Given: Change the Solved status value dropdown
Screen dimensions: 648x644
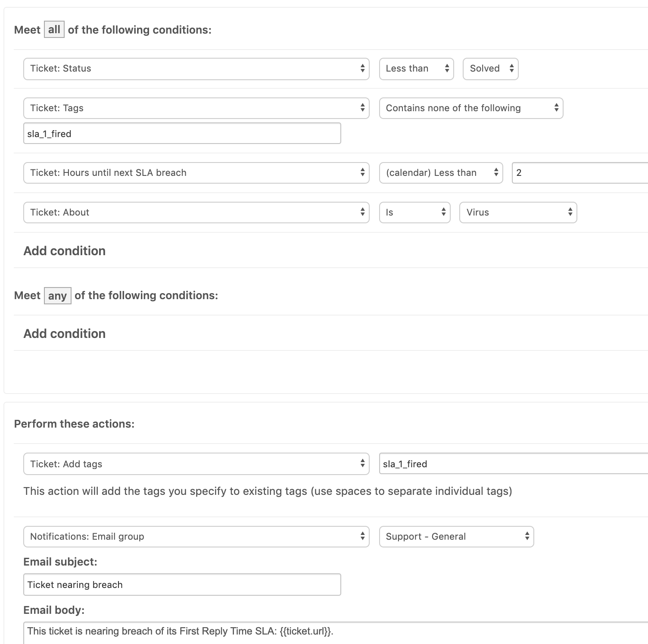Looking at the screenshot, I should 490,69.
